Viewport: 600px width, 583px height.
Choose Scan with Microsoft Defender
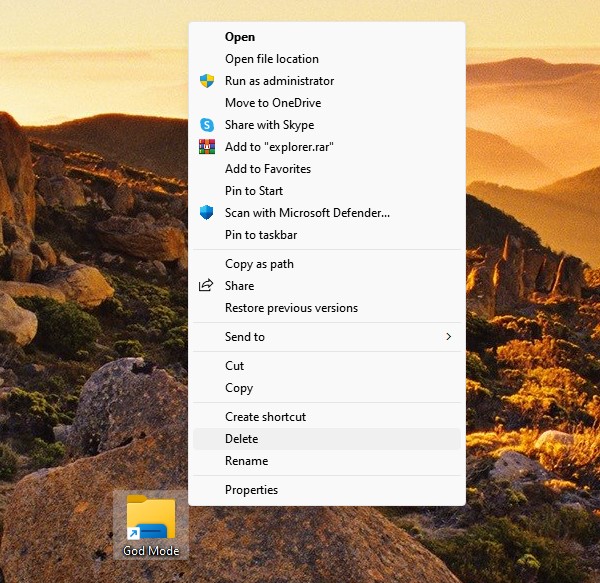[327, 213]
